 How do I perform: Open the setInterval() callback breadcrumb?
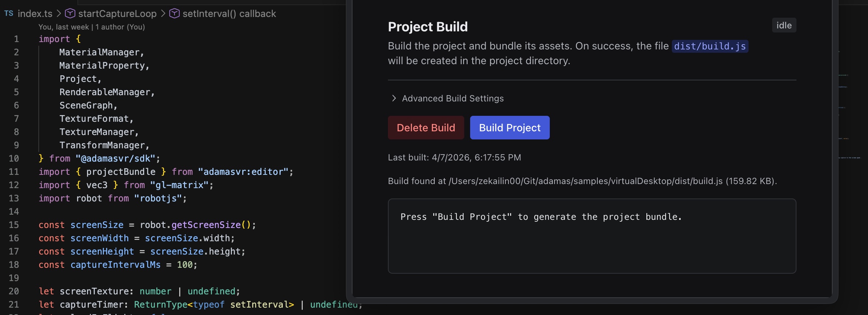(x=229, y=14)
